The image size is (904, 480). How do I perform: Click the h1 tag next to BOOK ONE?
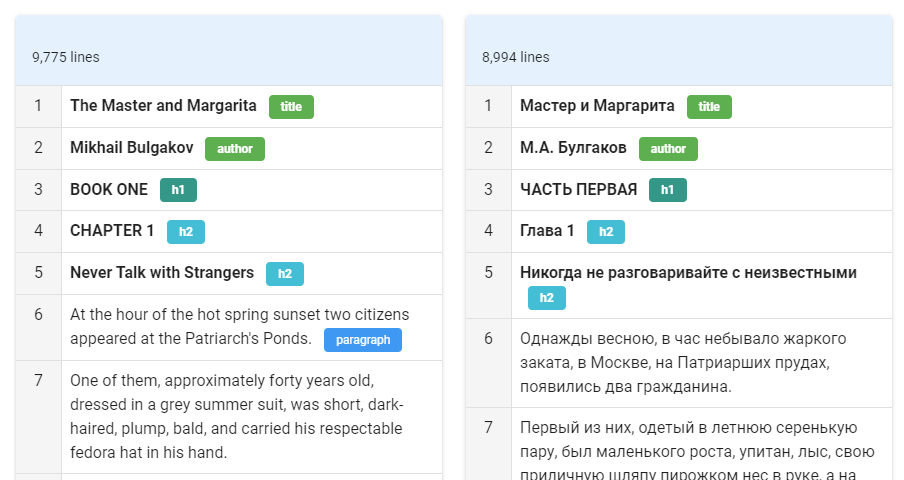[x=178, y=190]
